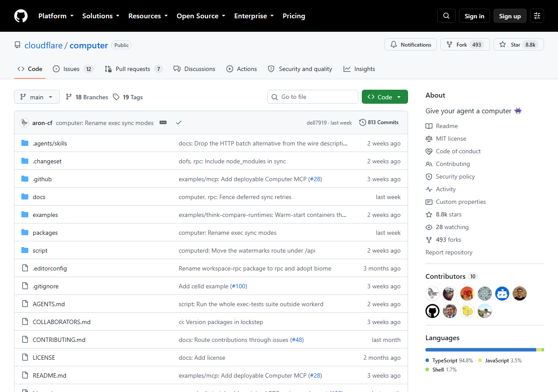The image size is (558, 392).
Task: Open the .agents/skills folder icon
Action: pyautogui.click(x=25, y=143)
